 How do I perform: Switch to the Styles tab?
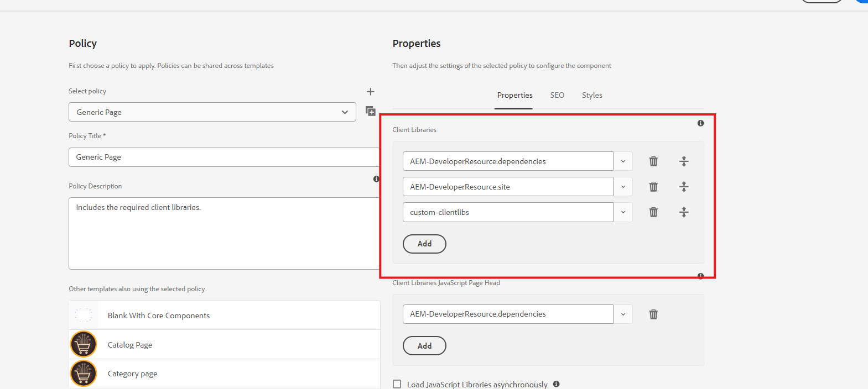592,95
